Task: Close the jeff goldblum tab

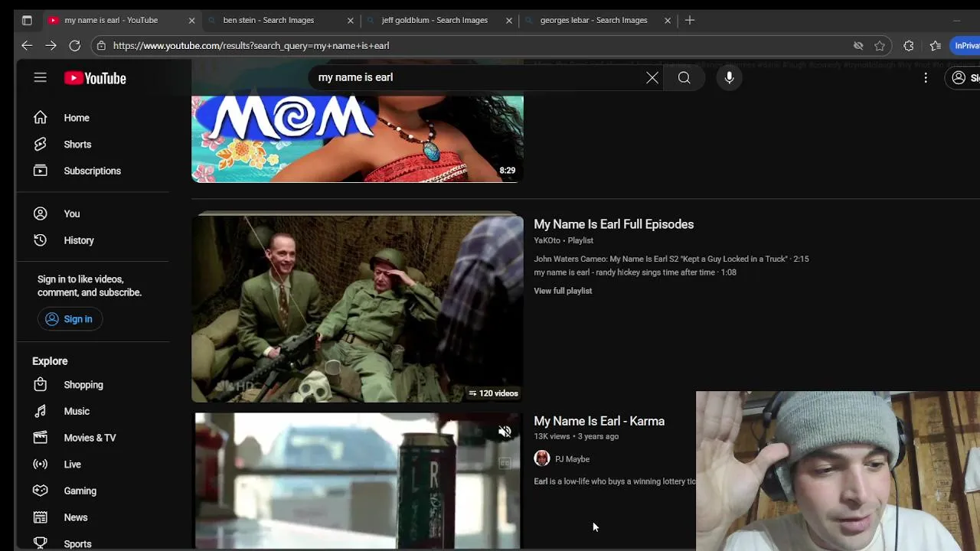Action: [x=509, y=21]
